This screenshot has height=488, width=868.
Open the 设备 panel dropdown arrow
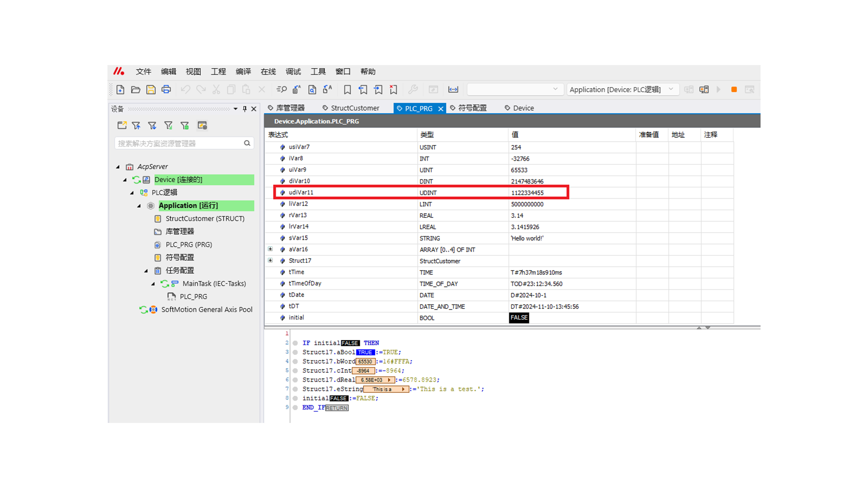pos(236,109)
